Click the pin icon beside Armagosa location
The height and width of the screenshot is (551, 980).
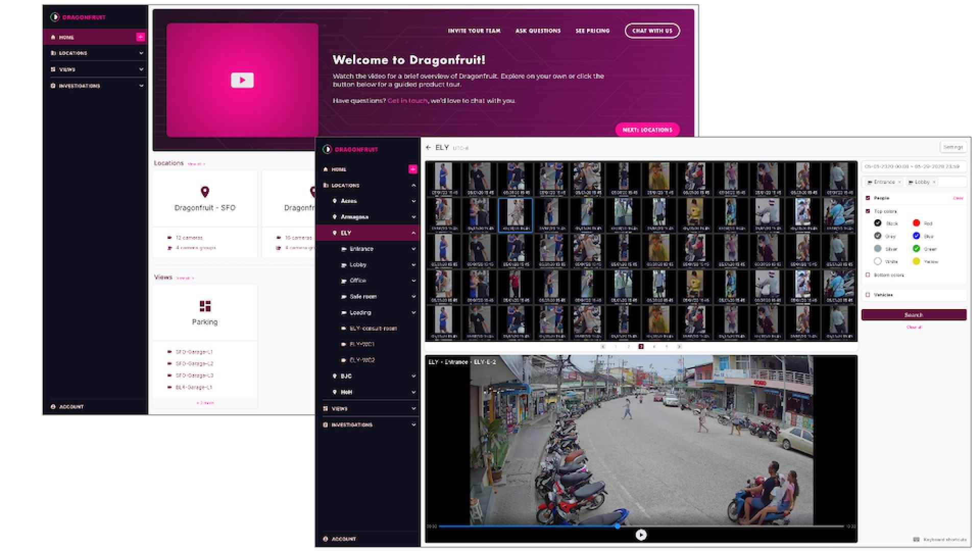(x=335, y=217)
